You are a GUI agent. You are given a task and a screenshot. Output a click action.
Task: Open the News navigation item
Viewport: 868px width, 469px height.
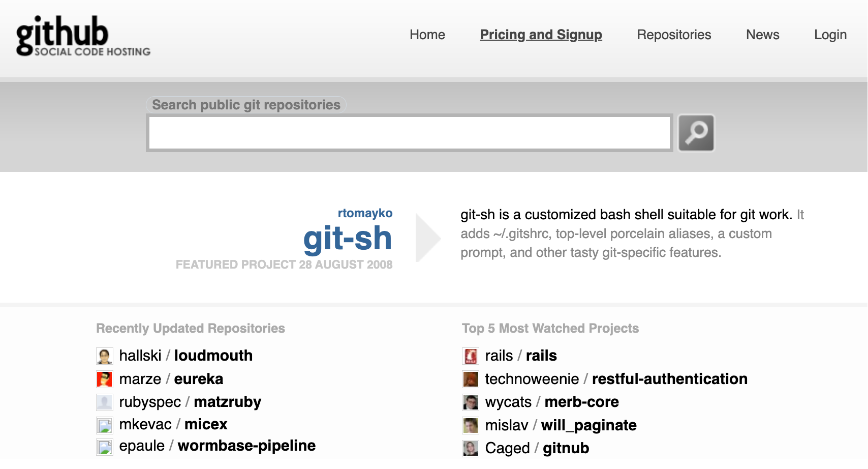[762, 35]
